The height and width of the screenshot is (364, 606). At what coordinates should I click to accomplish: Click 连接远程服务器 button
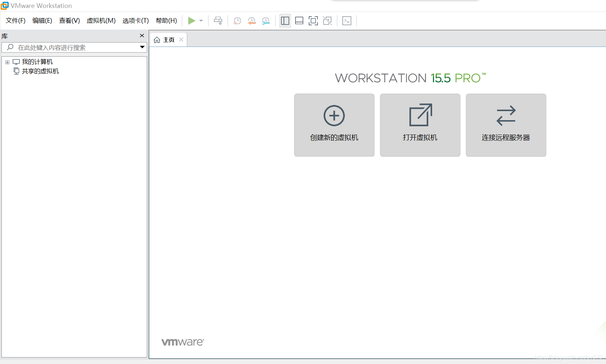click(x=506, y=125)
